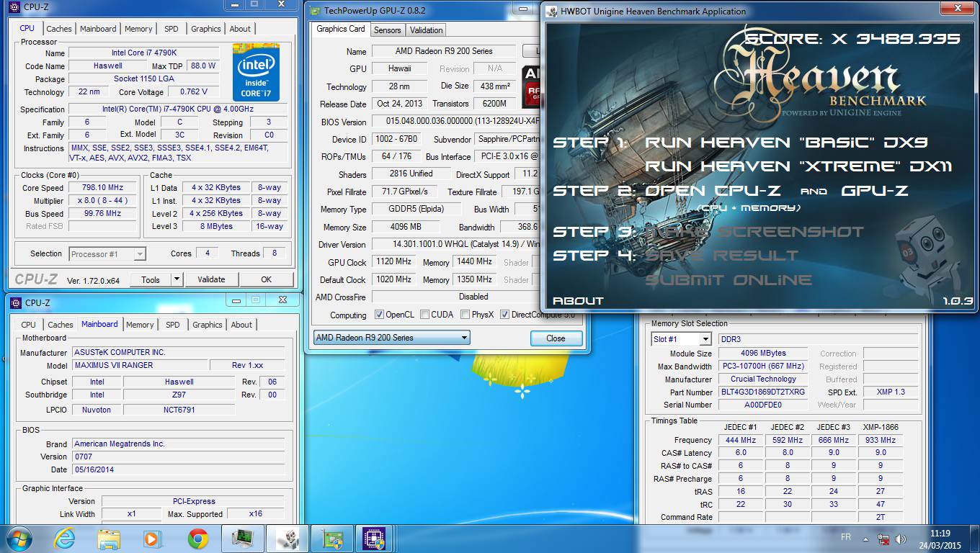Click the GPU-Z title bar app icon

click(314, 11)
